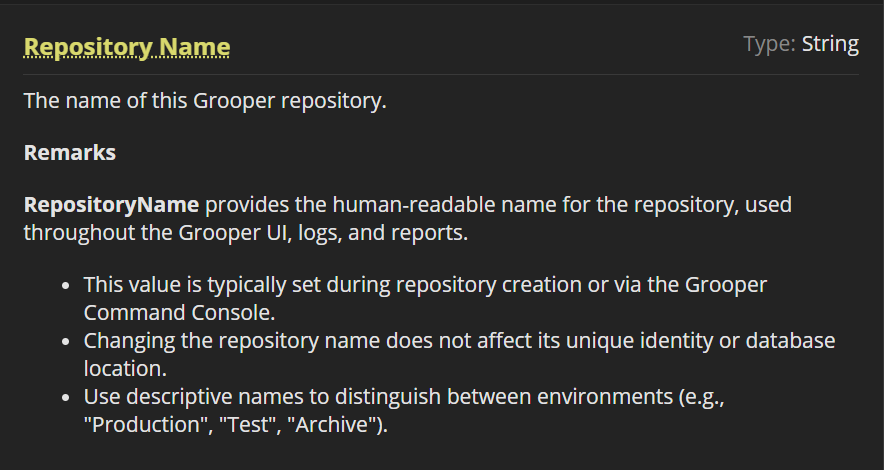Click the bold Remarks heading
The image size is (884, 470).
pos(70,153)
